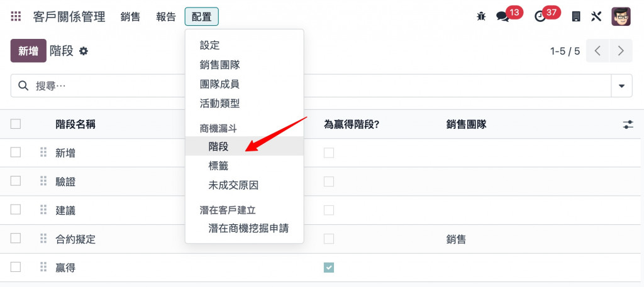Click the gear icon next to 階段 title

coord(84,51)
